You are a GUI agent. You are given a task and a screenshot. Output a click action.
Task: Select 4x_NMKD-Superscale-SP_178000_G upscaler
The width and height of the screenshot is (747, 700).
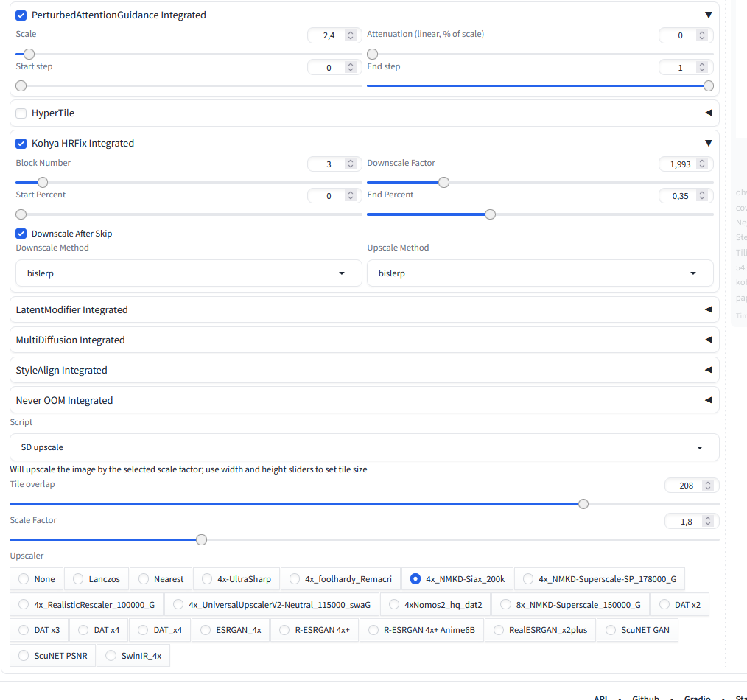600,579
